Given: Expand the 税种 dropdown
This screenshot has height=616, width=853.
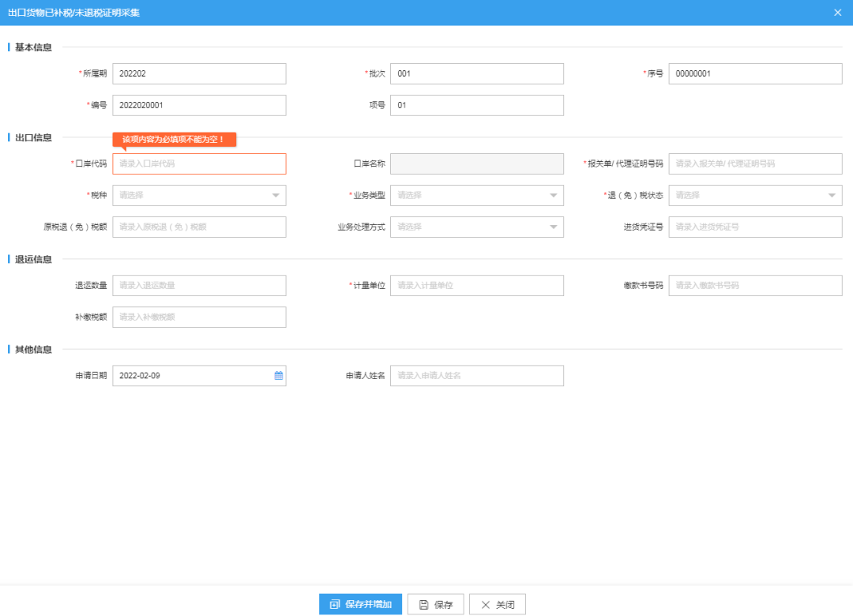Looking at the screenshot, I should (x=199, y=195).
